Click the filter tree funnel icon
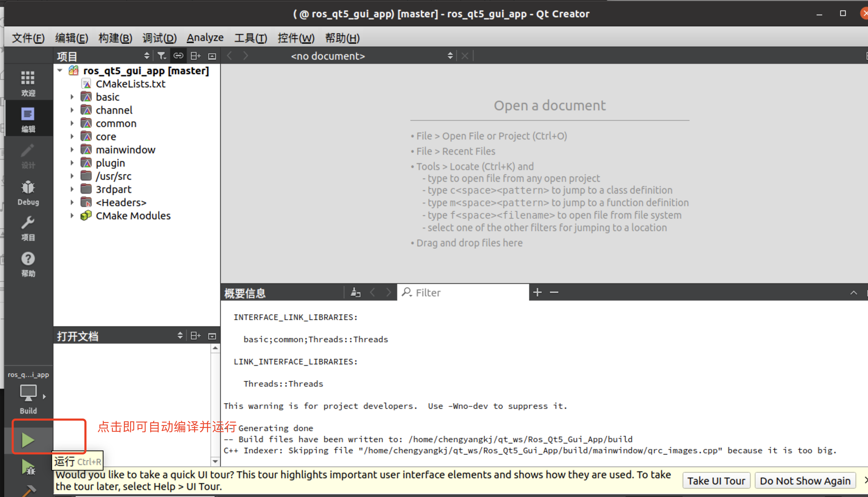The image size is (868, 497). click(x=161, y=56)
